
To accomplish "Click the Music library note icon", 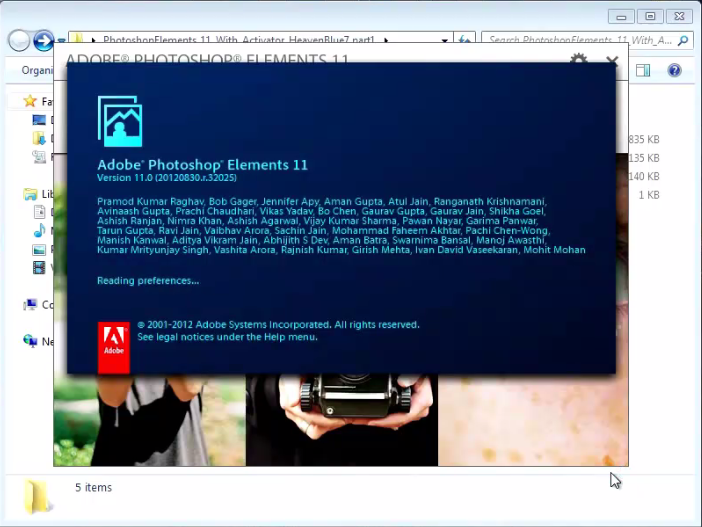I will pos(39,231).
